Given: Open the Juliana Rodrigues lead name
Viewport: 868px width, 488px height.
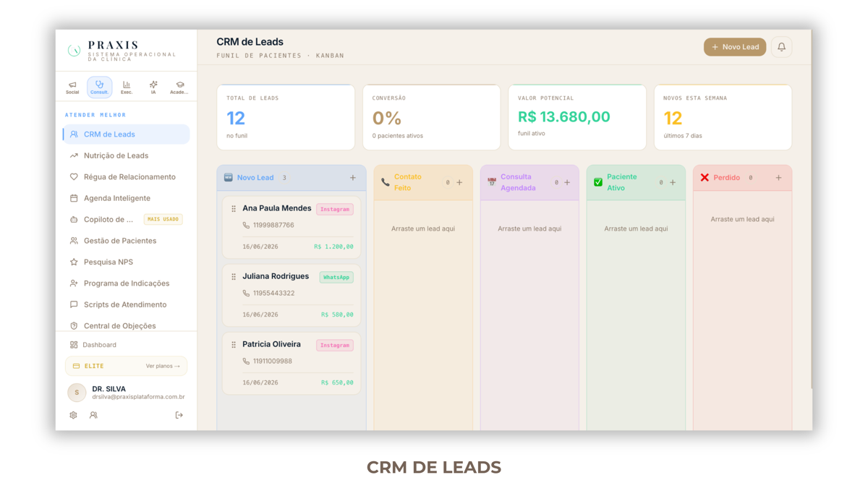Looking at the screenshot, I should pyautogui.click(x=276, y=276).
